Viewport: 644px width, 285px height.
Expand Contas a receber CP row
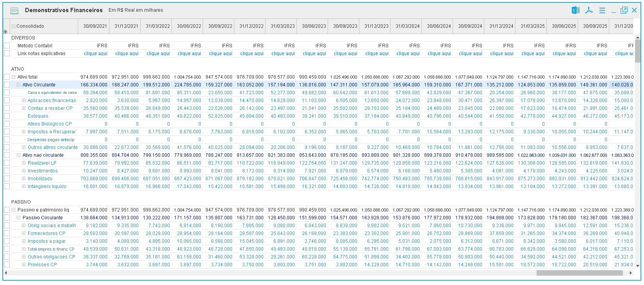[23, 108]
